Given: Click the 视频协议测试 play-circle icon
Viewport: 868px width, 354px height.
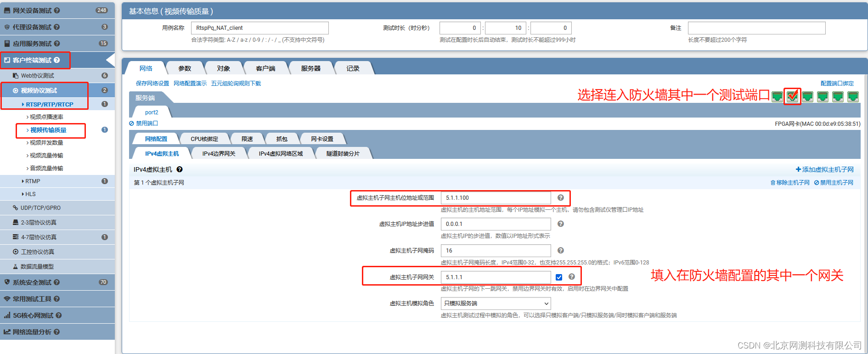Looking at the screenshot, I should click(x=16, y=90).
